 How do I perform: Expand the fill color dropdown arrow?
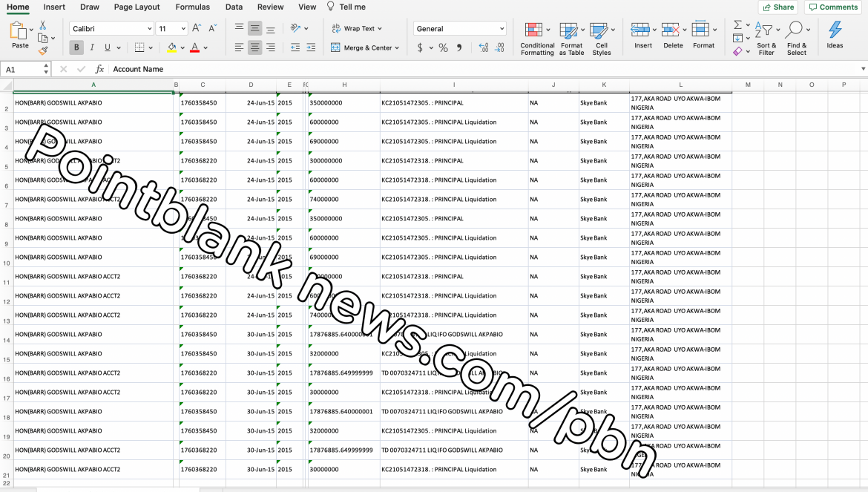[x=183, y=48]
